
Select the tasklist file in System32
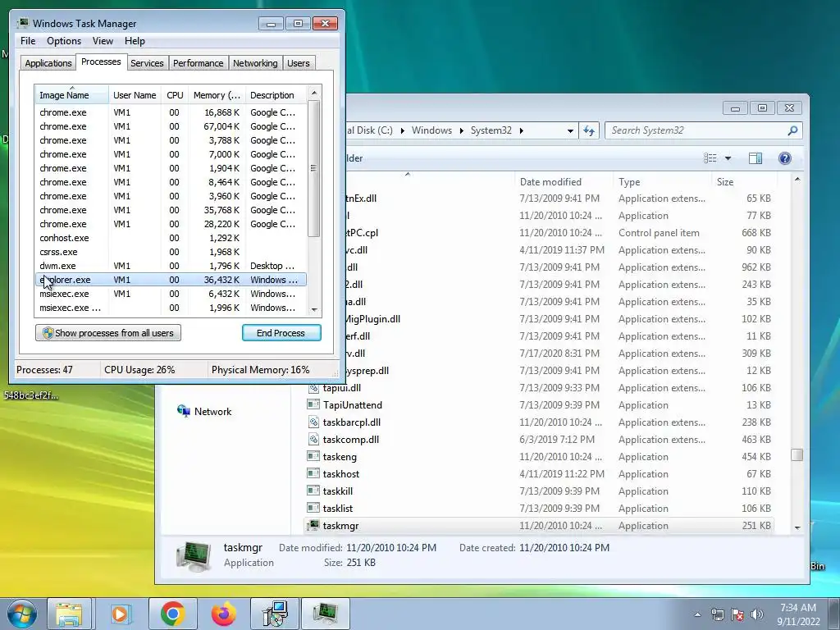tap(538, 509)
